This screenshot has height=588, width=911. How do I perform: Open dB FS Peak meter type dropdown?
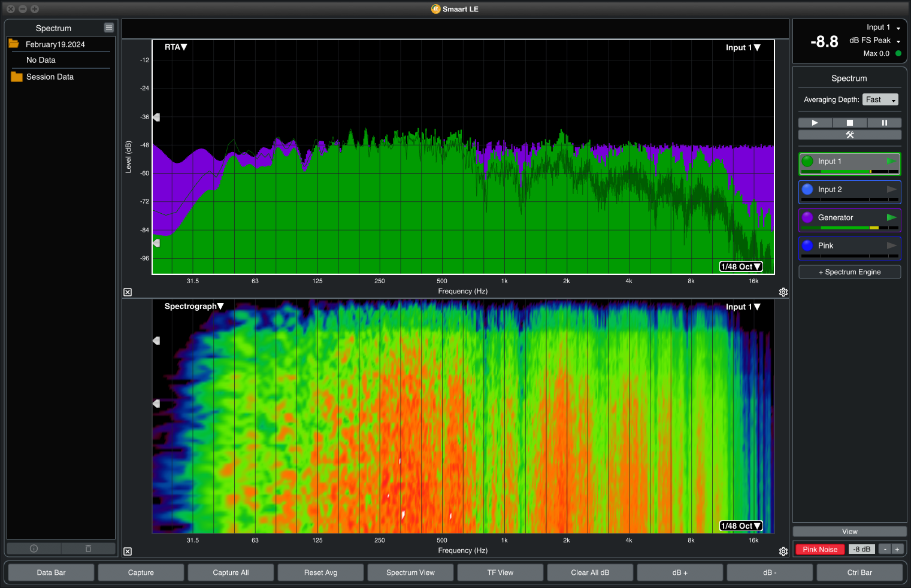(x=875, y=41)
